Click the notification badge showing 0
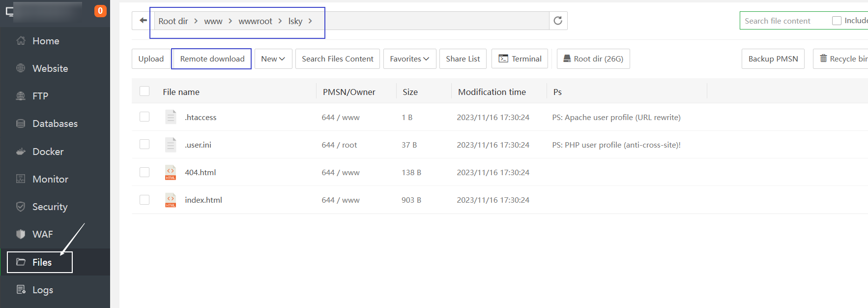The height and width of the screenshot is (308, 868). click(100, 11)
